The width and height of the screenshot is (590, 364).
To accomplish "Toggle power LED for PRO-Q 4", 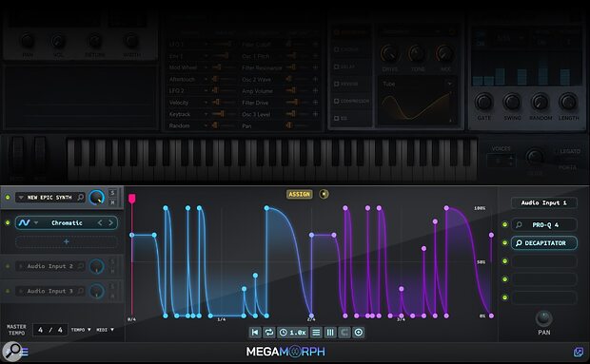I will tap(505, 224).
